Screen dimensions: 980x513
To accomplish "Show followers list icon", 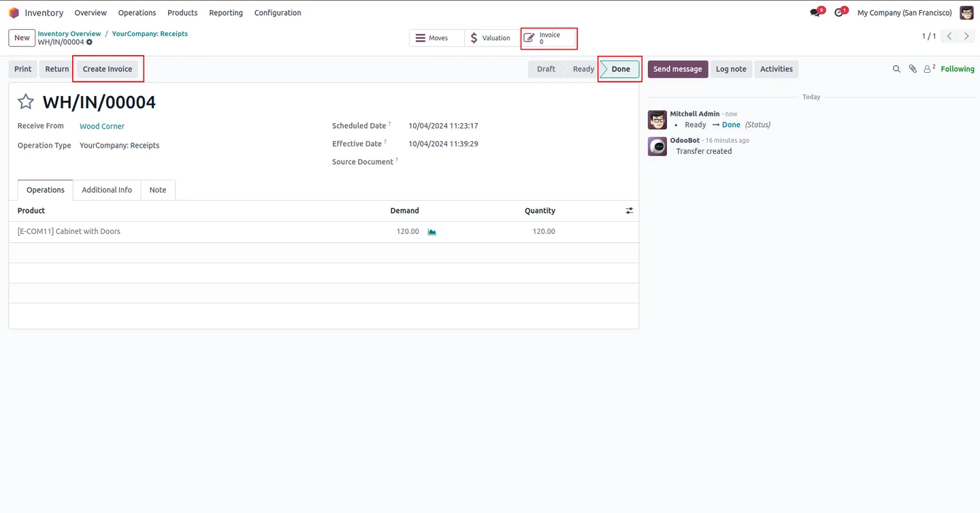I will 929,69.
